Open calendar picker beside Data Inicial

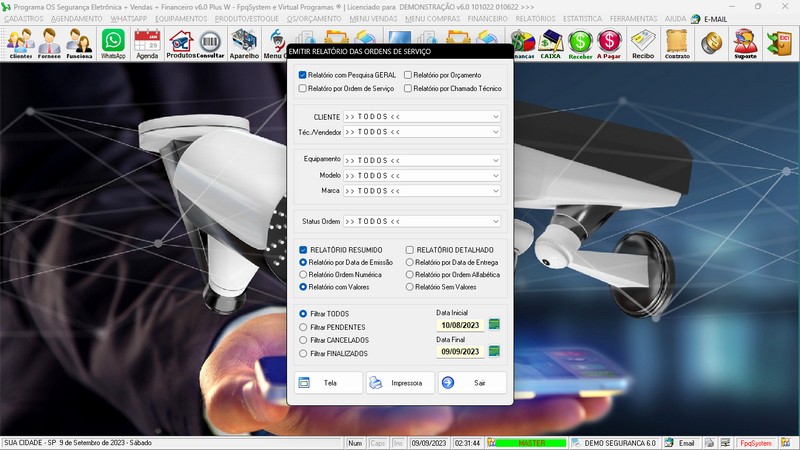coord(494,325)
